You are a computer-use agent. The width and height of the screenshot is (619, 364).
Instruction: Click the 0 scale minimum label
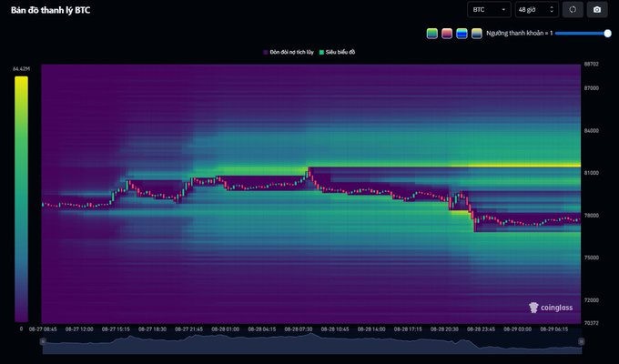click(21, 329)
